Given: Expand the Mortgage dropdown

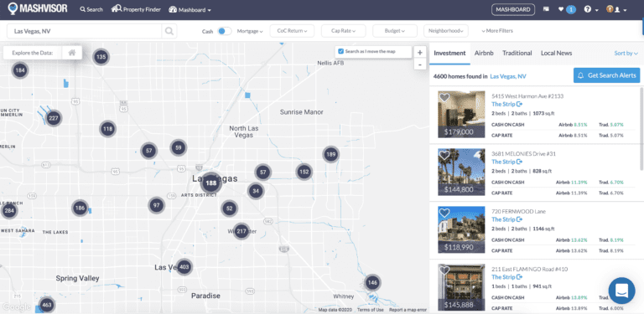Looking at the screenshot, I should (250, 31).
